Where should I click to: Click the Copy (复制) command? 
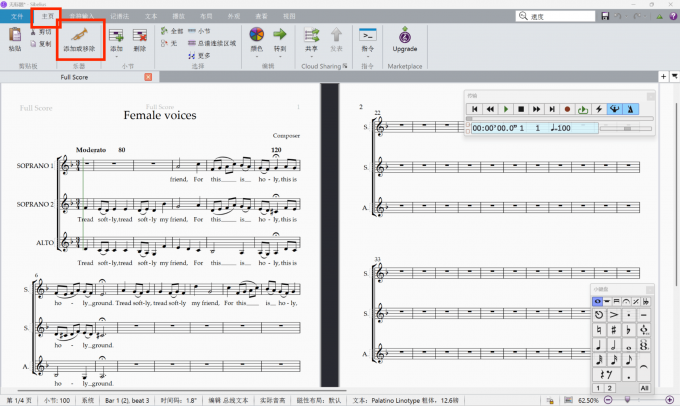coord(41,44)
